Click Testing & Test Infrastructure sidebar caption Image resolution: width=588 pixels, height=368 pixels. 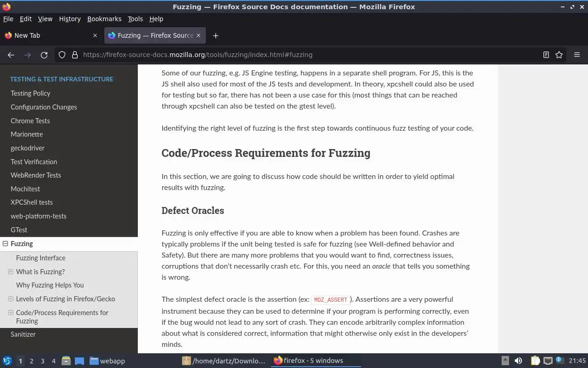62,79
